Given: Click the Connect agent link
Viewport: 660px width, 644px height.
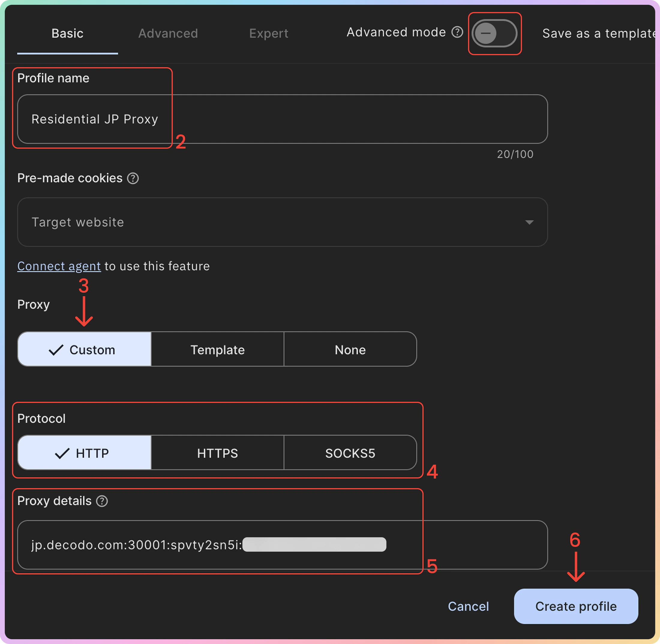Looking at the screenshot, I should (59, 266).
